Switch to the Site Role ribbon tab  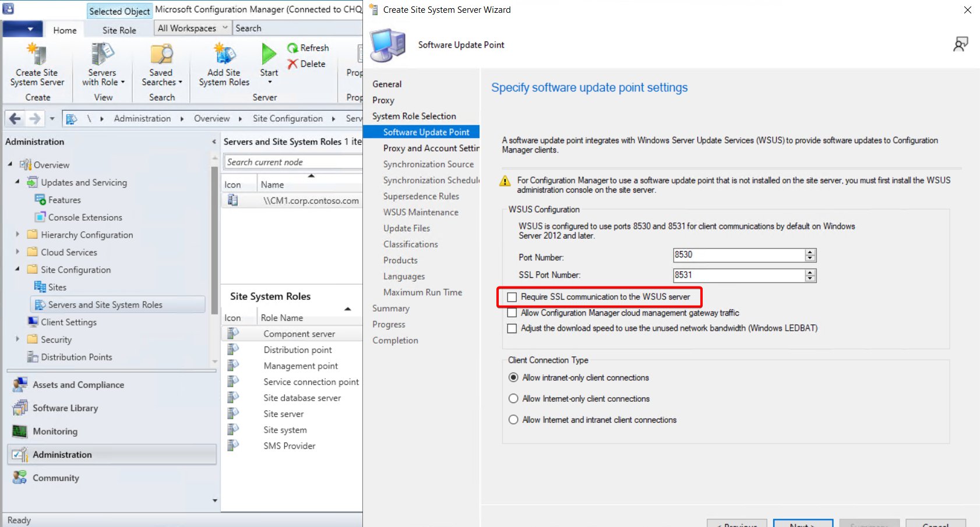point(119,30)
